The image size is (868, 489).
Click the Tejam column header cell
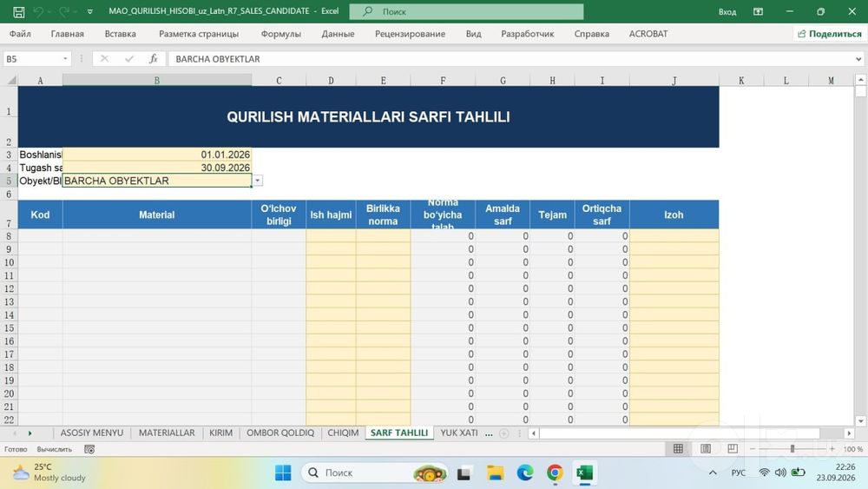(552, 215)
